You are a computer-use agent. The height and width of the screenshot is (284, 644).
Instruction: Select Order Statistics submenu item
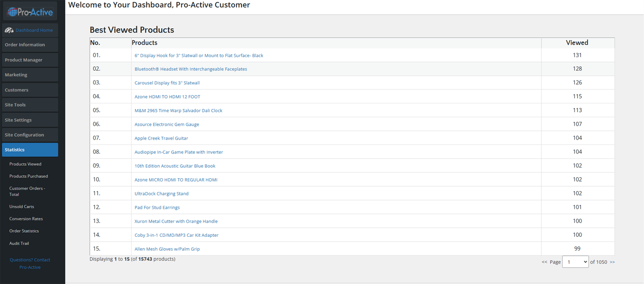pyautogui.click(x=24, y=231)
